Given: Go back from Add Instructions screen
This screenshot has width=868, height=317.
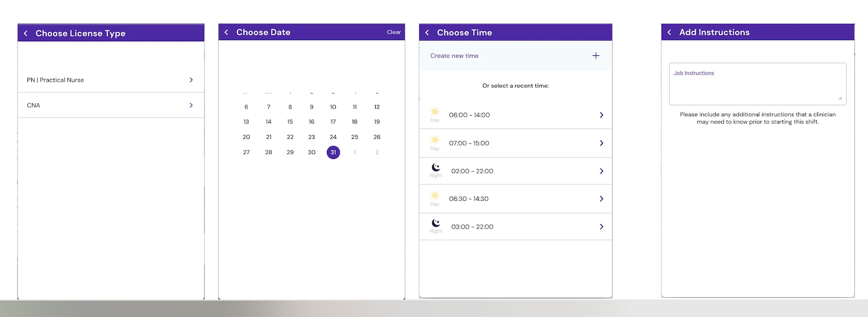Looking at the screenshot, I should (669, 32).
